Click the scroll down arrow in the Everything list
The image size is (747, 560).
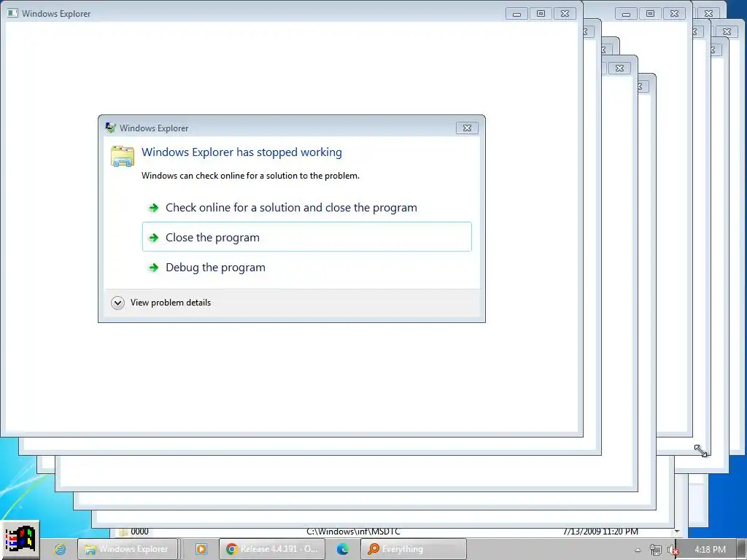(677, 532)
